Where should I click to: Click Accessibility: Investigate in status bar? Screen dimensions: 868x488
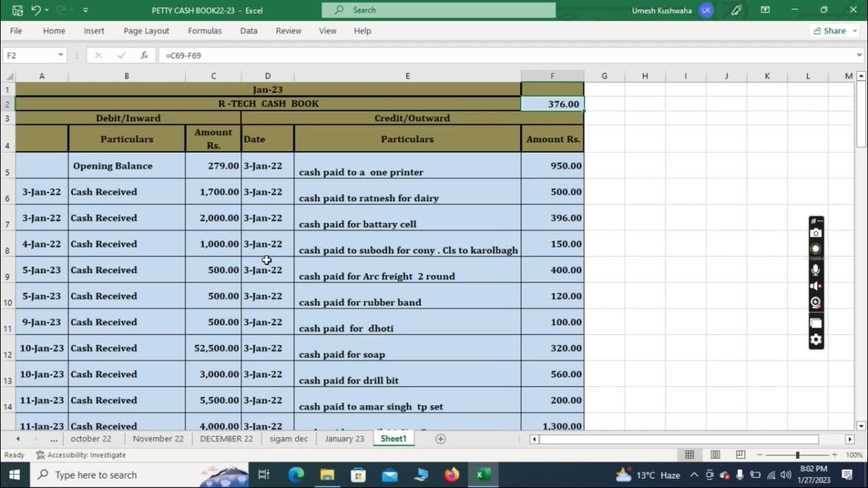point(81,455)
